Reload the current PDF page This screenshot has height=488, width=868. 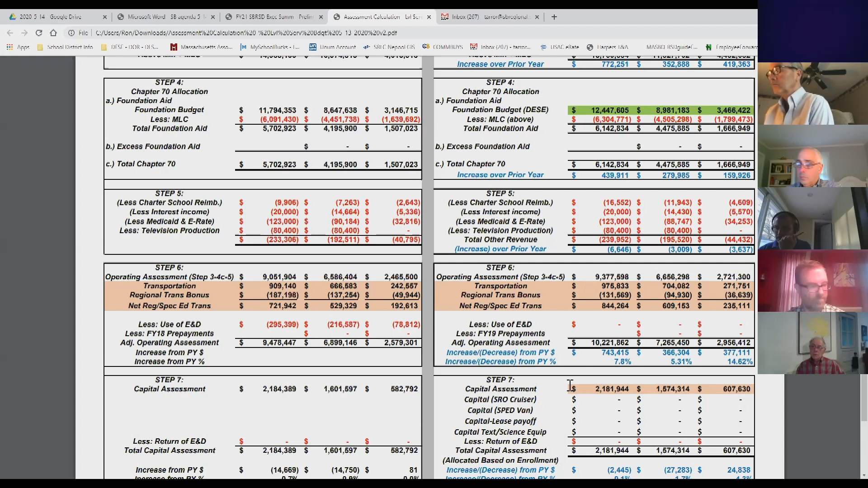coord(39,33)
